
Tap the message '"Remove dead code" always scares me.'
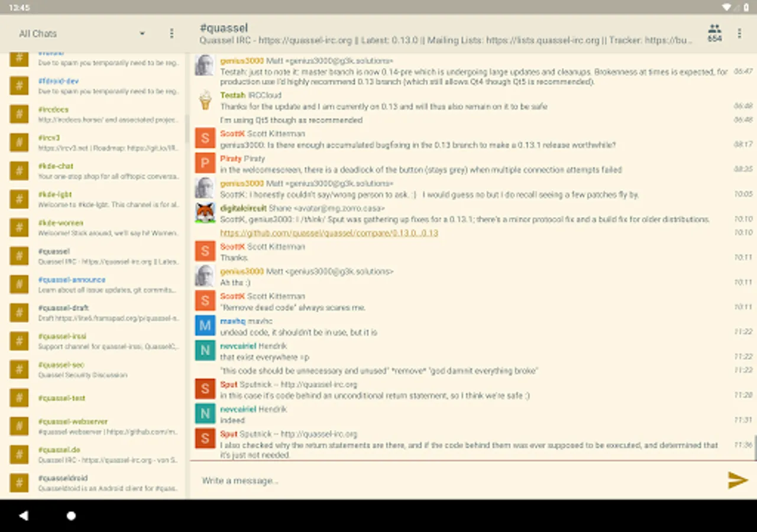tap(293, 307)
